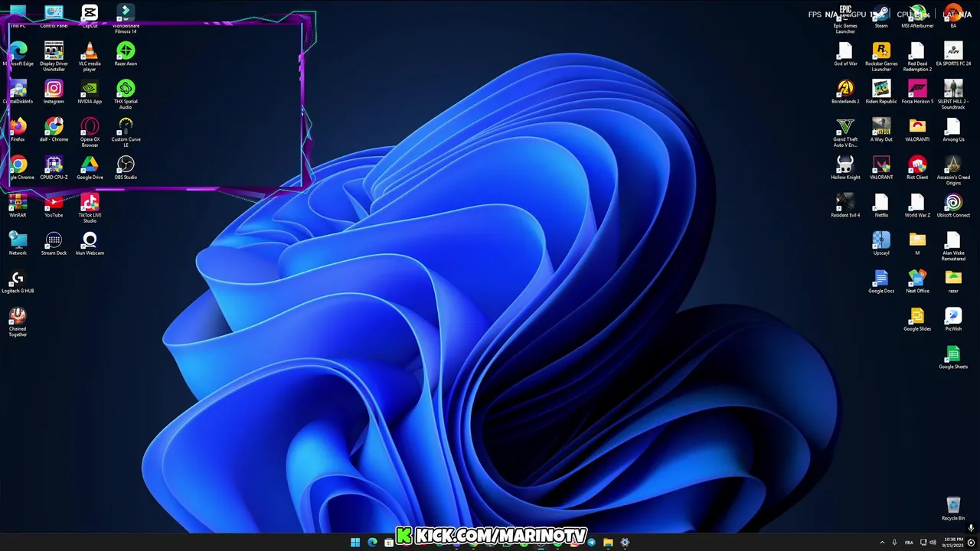980x551 pixels.
Task: Open the Iriun Webcam shortcut
Action: 90,244
